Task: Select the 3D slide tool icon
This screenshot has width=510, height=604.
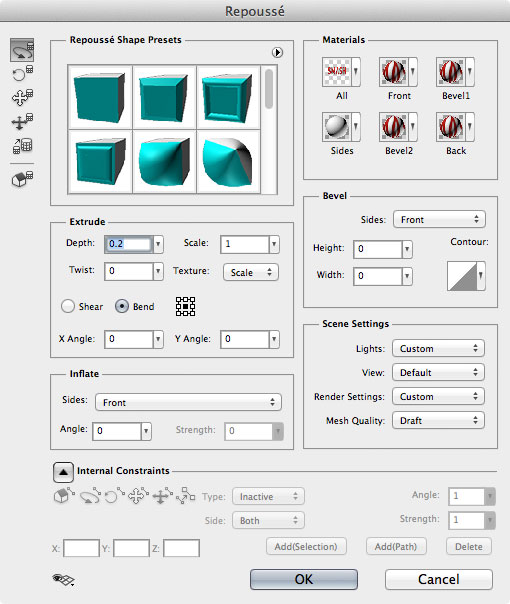Action: pos(22,122)
